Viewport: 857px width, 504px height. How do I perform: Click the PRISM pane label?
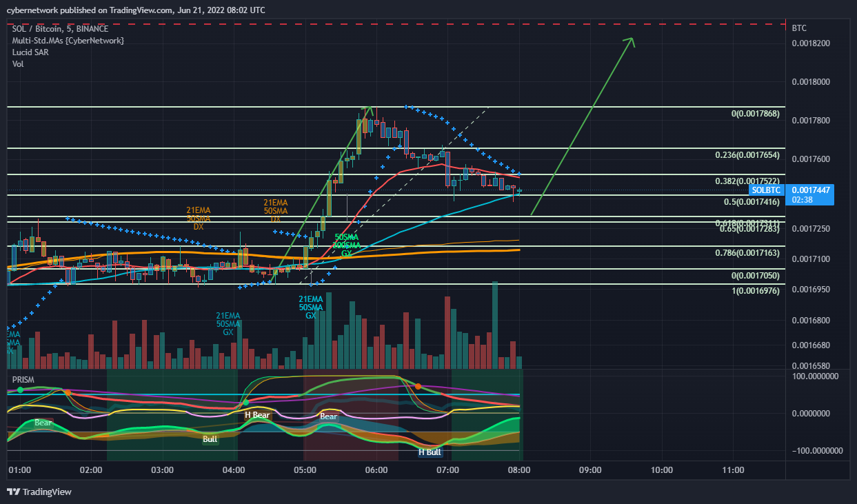(x=23, y=380)
